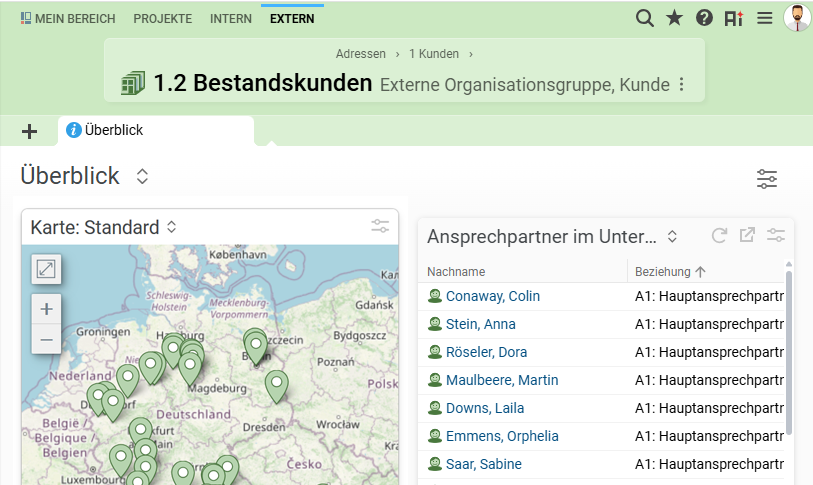
Task: Add a new tab with plus button
Action: pyautogui.click(x=29, y=131)
